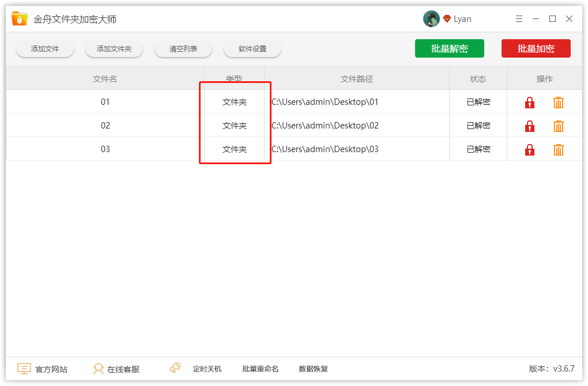Screen dimensions: 588x386
Task: Open the 官方网站 link
Action: pyautogui.click(x=51, y=369)
